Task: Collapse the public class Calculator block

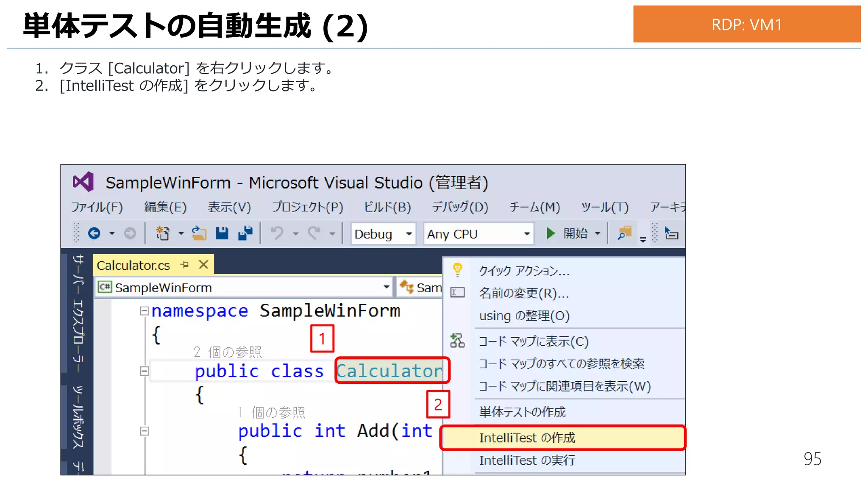Action: (x=145, y=372)
